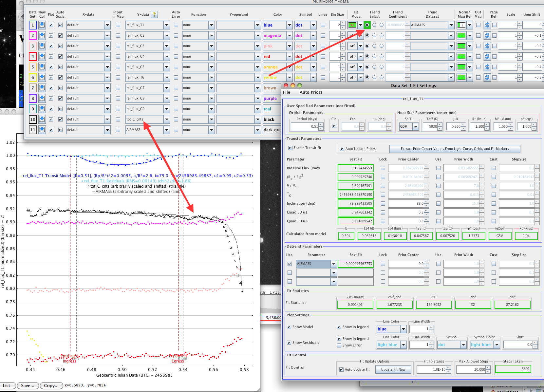
Task: Expand the Sp.T. dropdown showing G0V
Action: click(x=416, y=126)
